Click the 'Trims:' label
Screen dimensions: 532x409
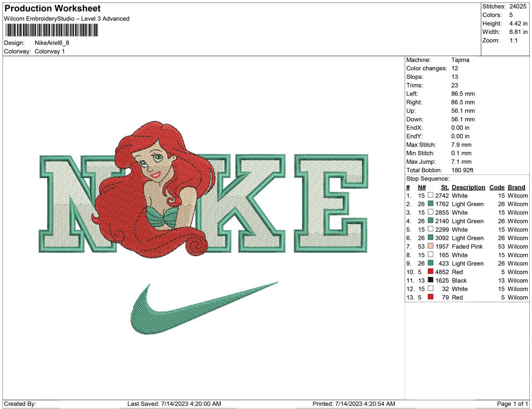415,85
